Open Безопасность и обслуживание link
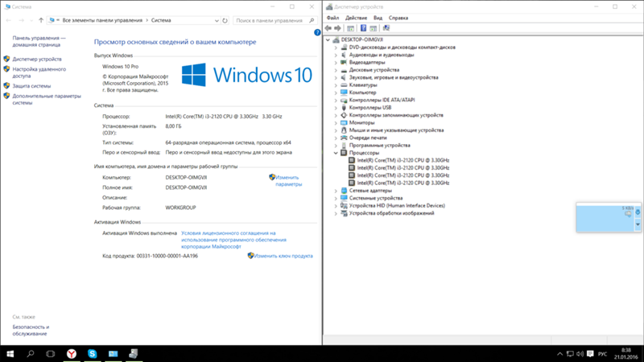 (31, 331)
